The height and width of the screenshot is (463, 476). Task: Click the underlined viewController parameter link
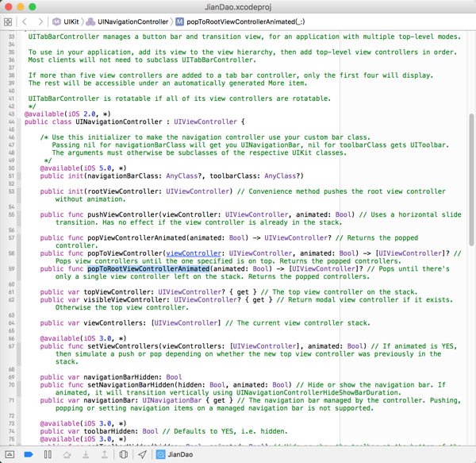pyautogui.click(x=194, y=253)
